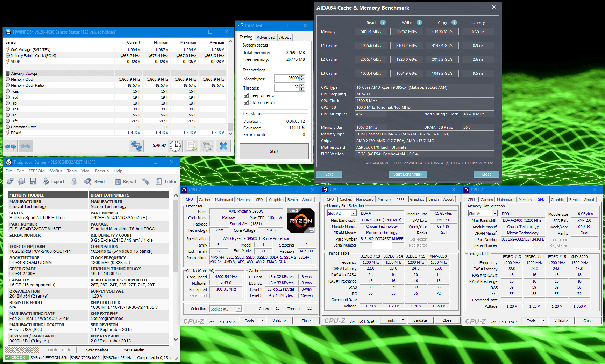Image resolution: width=605 pixels, height=364 pixels.
Task: Click wrench icon in Thaiphoon toolbar
Action: pyautogui.click(x=146, y=181)
